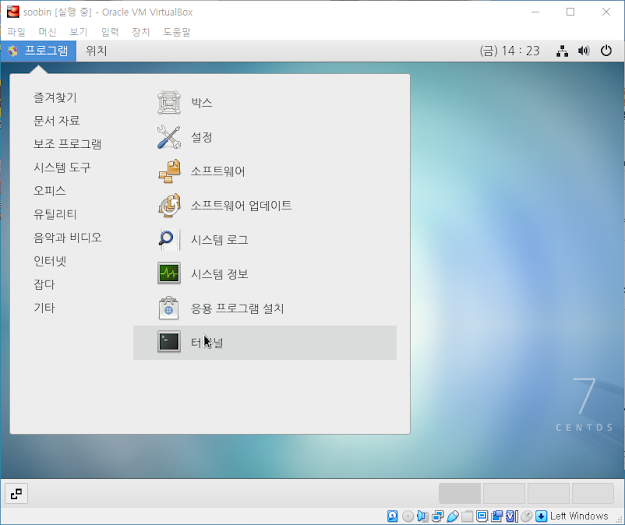Open VirtualBox 파일 menu
The width and height of the screenshot is (625, 525).
[16, 32]
